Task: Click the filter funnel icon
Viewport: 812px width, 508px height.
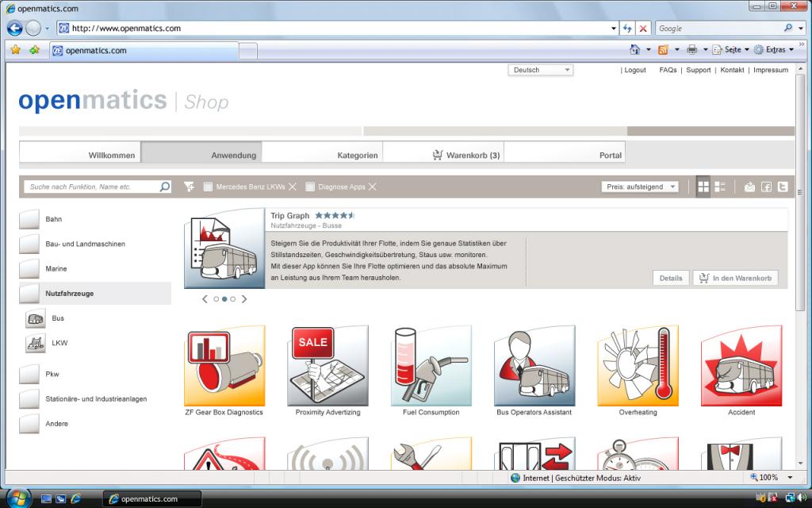Action: pyautogui.click(x=189, y=187)
